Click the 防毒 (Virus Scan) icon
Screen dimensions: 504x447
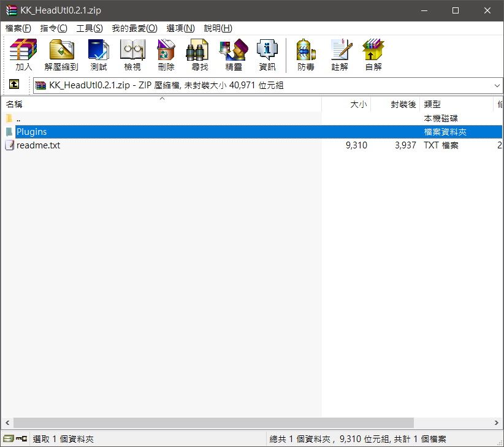click(x=306, y=55)
